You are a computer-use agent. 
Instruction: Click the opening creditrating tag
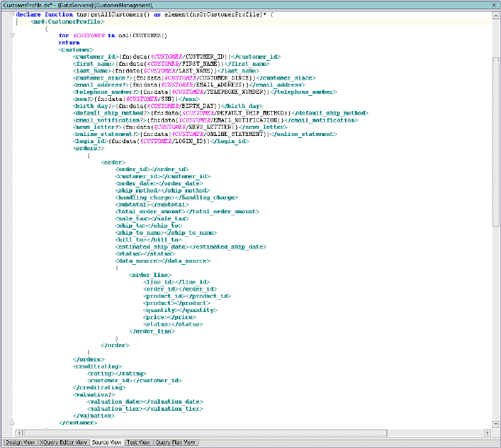pos(97,366)
